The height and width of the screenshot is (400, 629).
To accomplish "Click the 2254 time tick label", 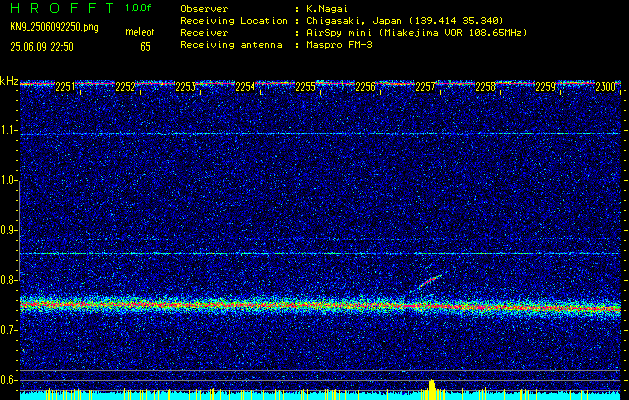I will [x=245, y=87].
